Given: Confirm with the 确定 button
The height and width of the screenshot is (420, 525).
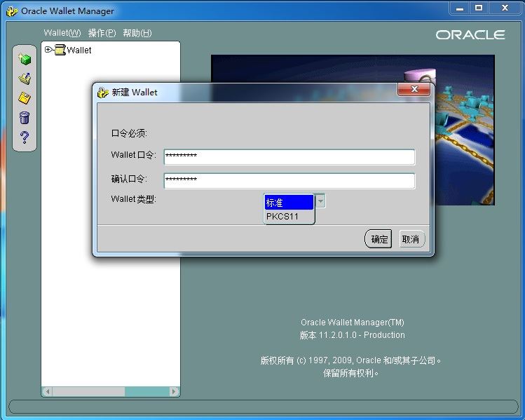Looking at the screenshot, I should 379,239.
